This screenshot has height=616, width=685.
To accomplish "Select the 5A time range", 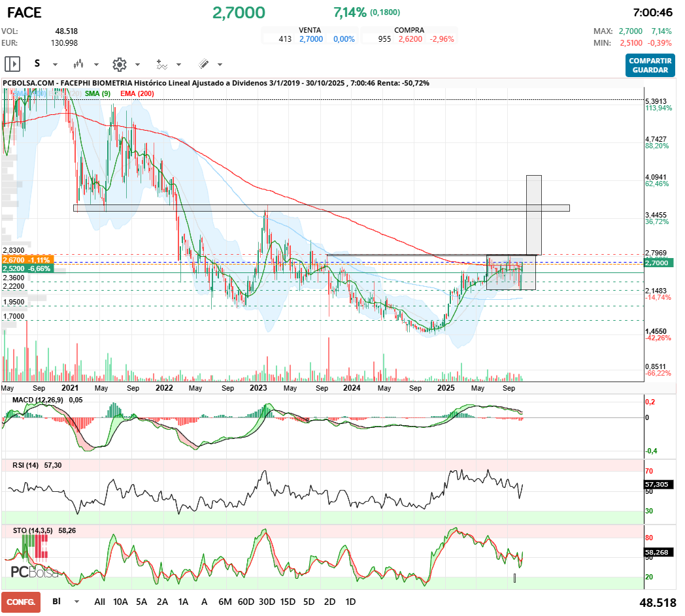I will [141, 602].
